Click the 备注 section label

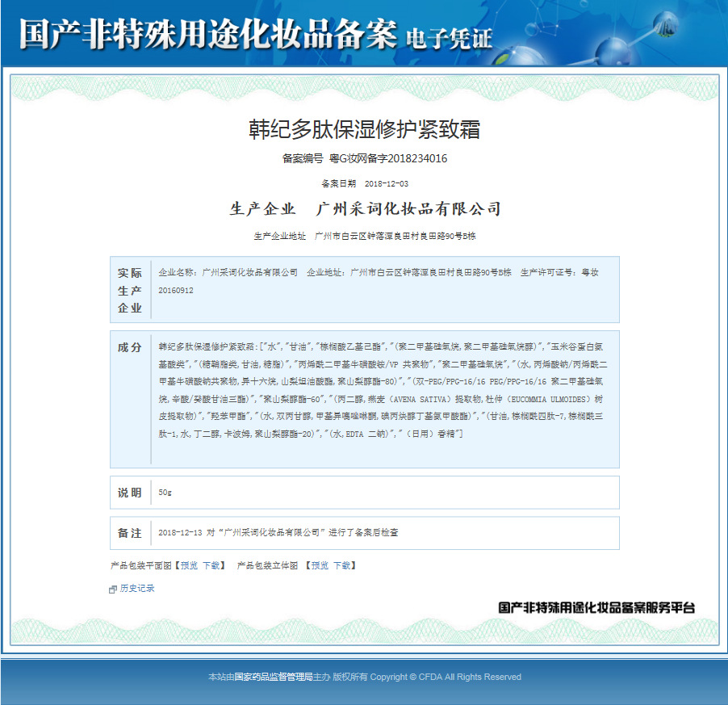pos(129,533)
